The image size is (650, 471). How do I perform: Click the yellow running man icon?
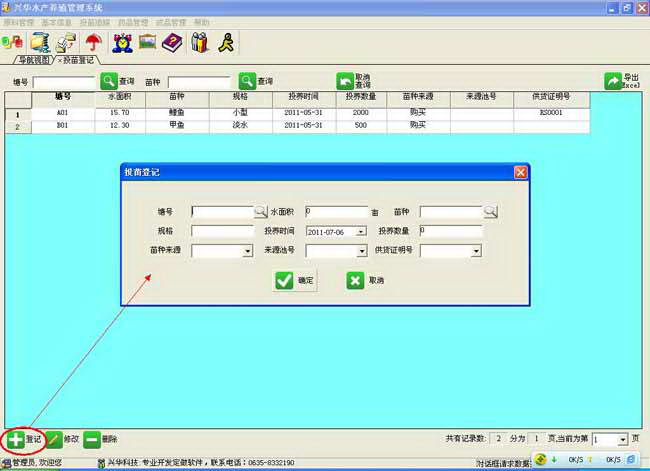(227, 43)
